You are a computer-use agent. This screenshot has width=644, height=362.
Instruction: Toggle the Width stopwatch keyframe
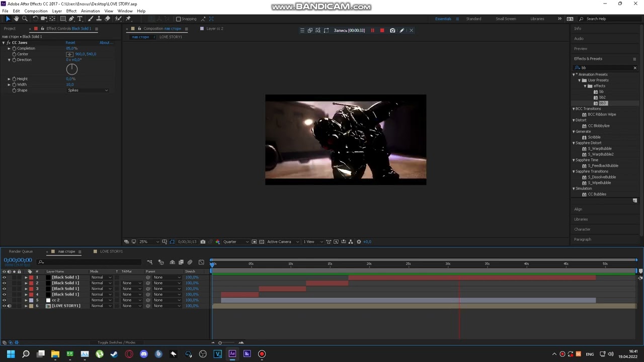coord(14,84)
